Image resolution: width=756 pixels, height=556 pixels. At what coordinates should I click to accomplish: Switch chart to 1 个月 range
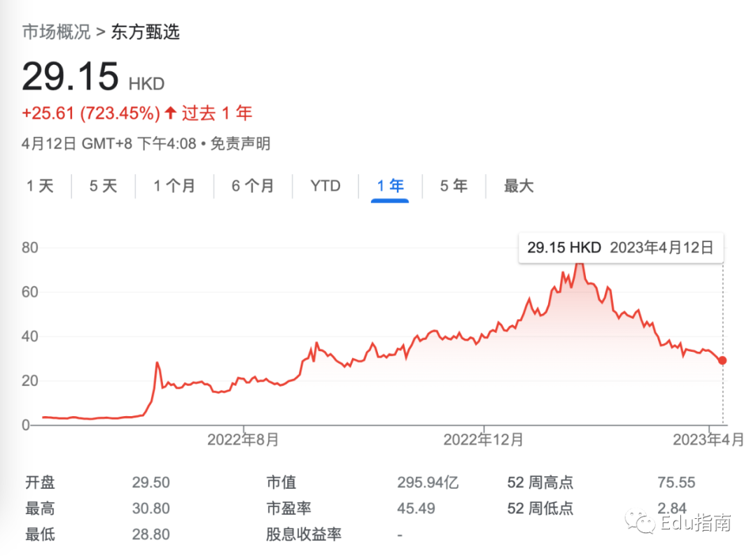pos(174,186)
